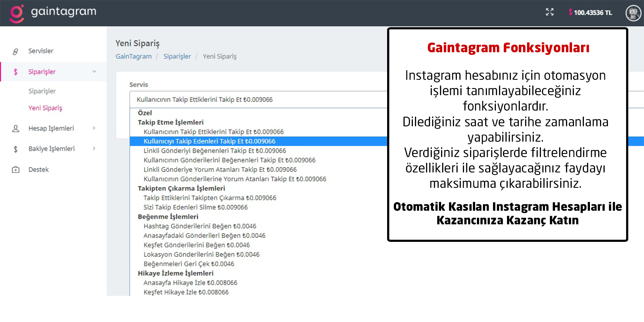Click the Takip Etme İşlemleri heading
The width and height of the screenshot is (644, 322).
pyautogui.click(x=171, y=122)
